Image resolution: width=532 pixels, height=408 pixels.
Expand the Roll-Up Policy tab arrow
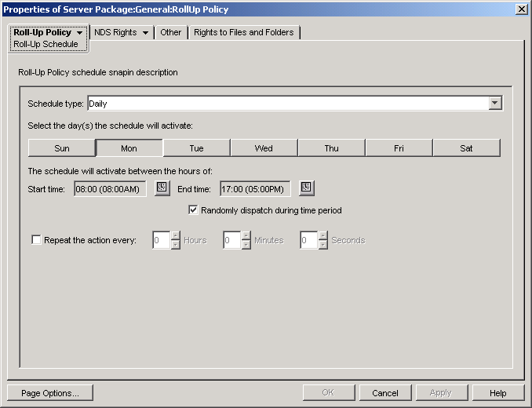tap(80, 33)
